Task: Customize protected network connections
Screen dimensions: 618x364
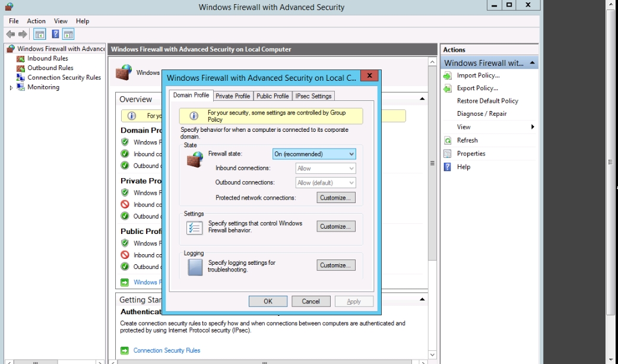Action: coord(336,198)
